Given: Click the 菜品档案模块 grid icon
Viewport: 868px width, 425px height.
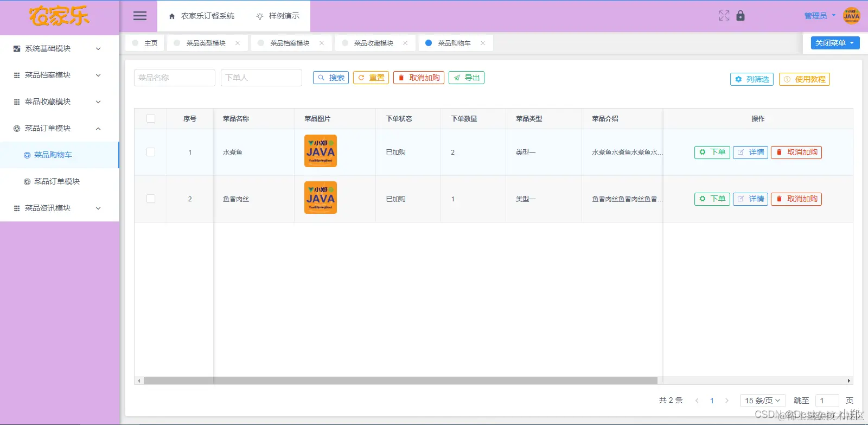Looking at the screenshot, I should click(17, 75).
